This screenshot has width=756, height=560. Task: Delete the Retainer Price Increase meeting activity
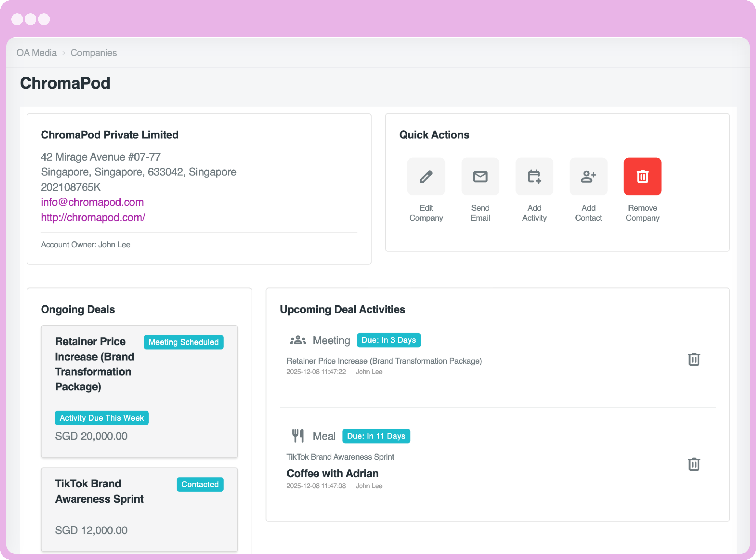[x=694, y=359]
